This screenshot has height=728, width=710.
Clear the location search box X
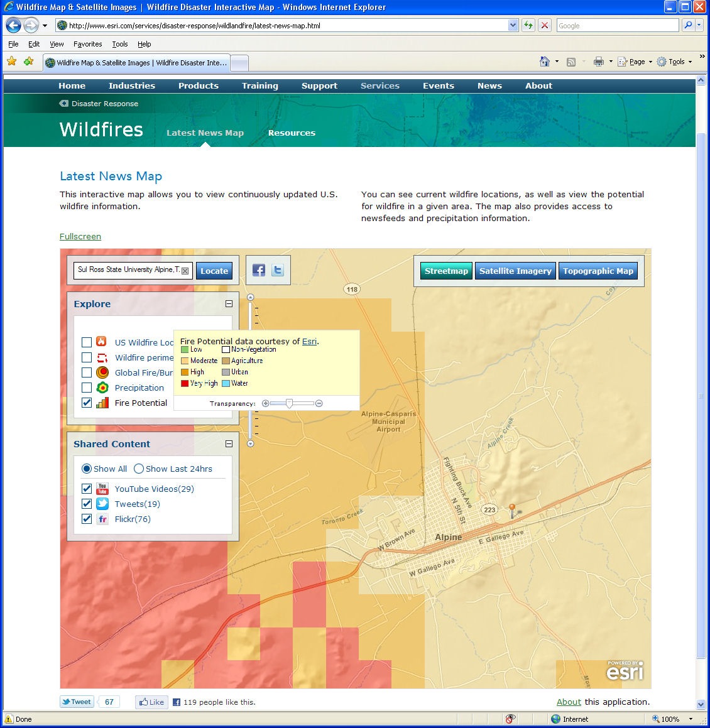pos(185,271)
